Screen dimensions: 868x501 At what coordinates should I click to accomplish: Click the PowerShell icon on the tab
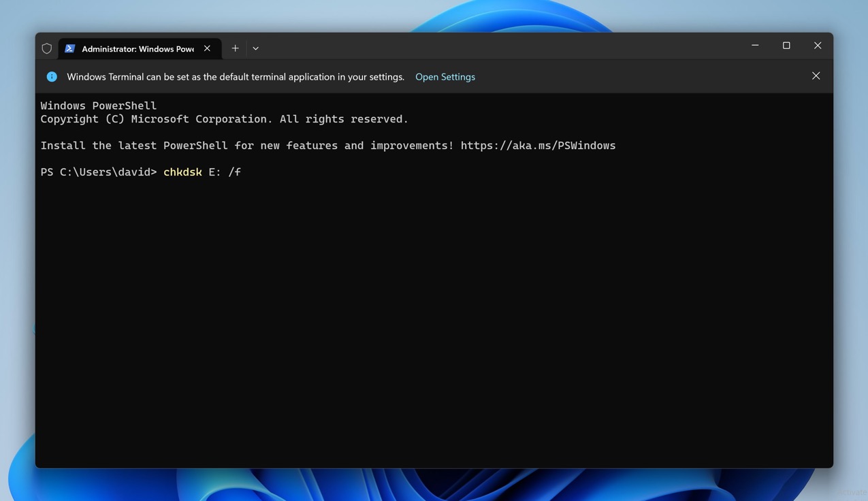[x=69, y=48]
